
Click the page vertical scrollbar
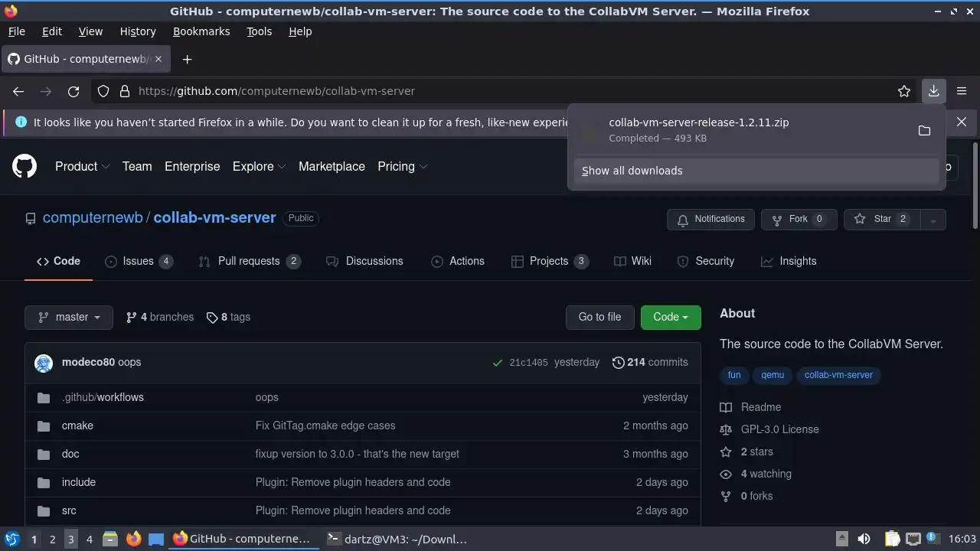coord(975,185)
